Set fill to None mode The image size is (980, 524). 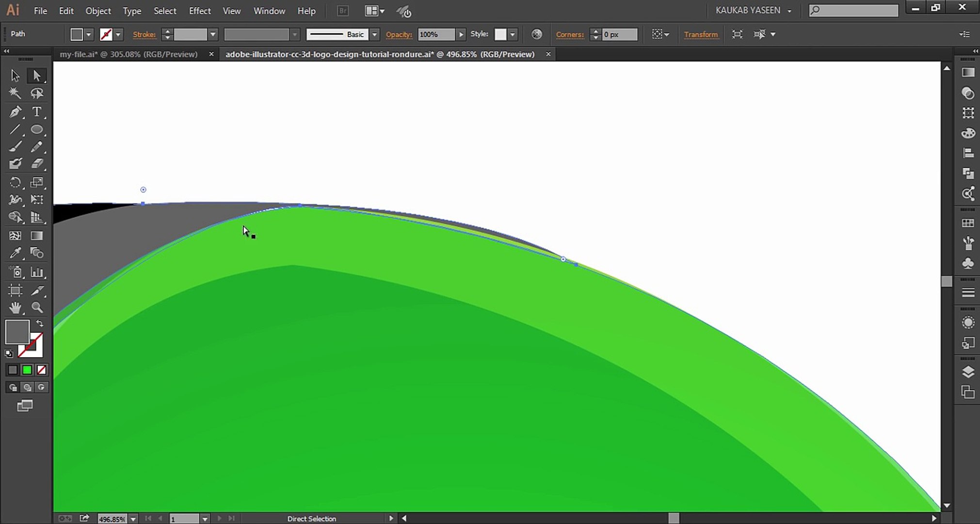point(42,370)
